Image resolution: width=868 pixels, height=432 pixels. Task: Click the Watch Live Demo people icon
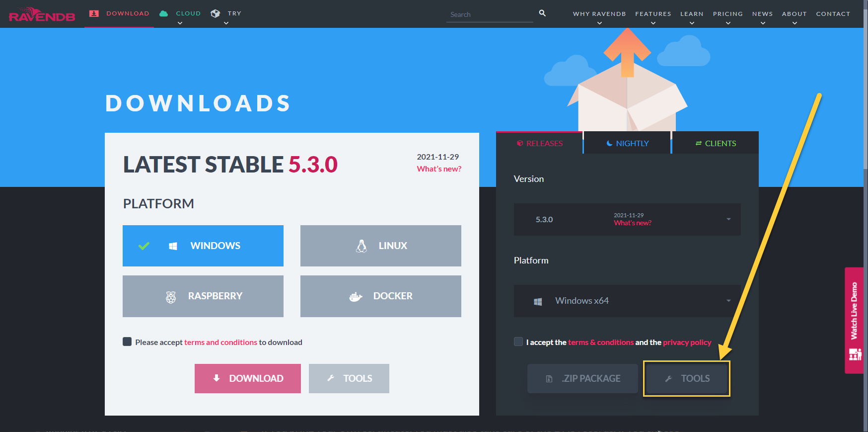[x=855, y=354]
